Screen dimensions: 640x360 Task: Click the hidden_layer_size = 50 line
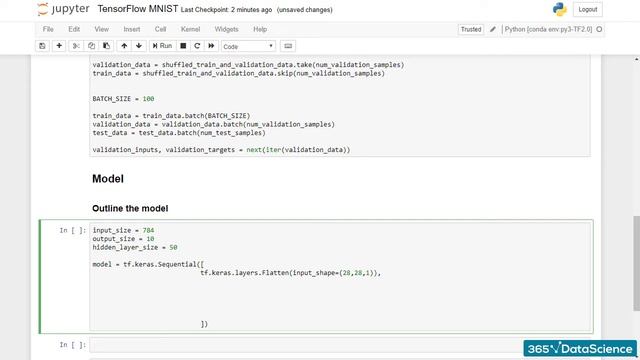click(x=135, y=247)
